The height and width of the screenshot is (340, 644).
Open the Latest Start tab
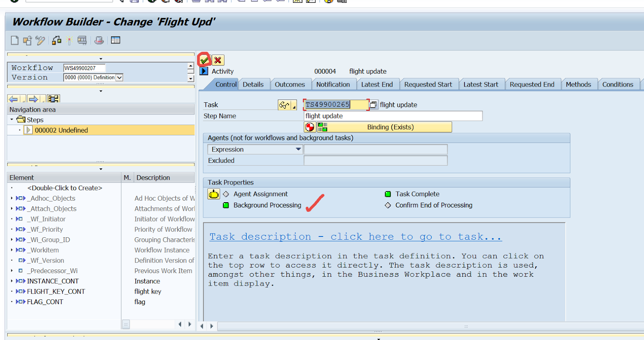pos(481,85)
